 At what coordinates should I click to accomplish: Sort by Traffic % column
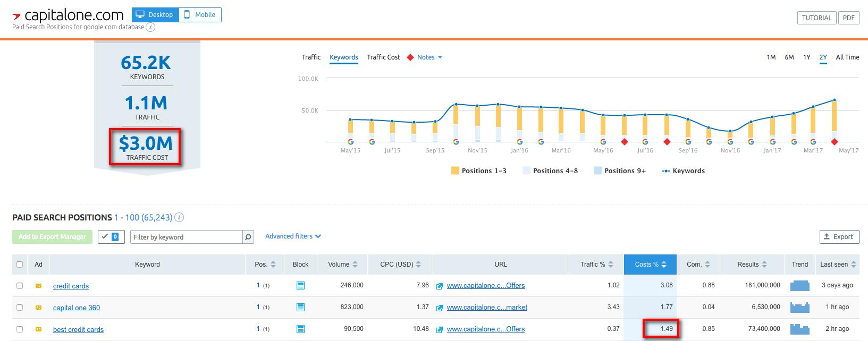(597, 265)
